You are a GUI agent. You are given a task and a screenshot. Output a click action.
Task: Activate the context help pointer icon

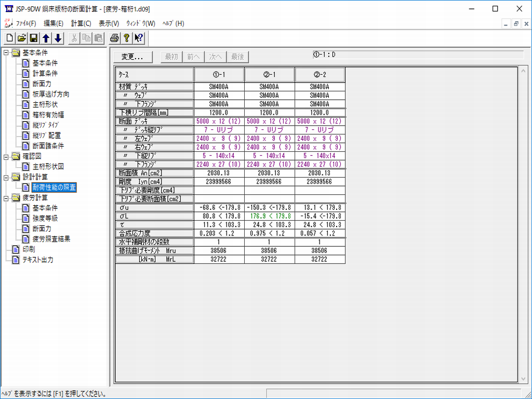tap(138, 38)
